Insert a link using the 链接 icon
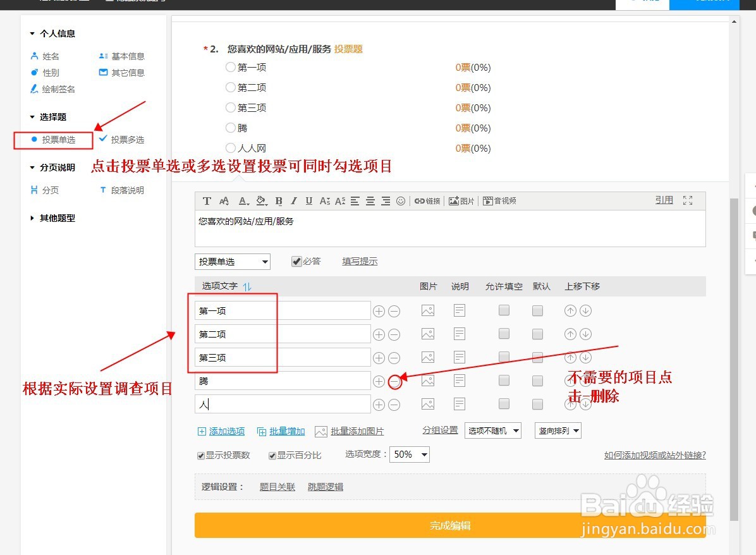Screen dimensions: 756x555 click(x=427, y=200)
